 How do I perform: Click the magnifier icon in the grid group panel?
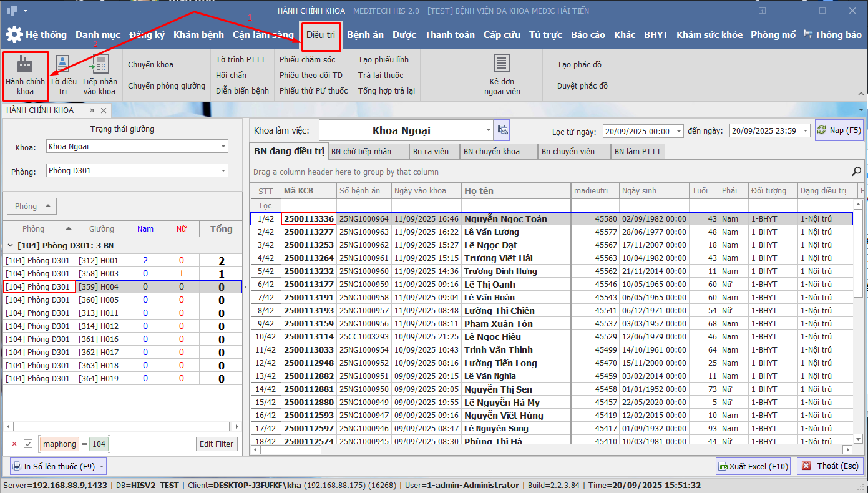coord(856,172)
